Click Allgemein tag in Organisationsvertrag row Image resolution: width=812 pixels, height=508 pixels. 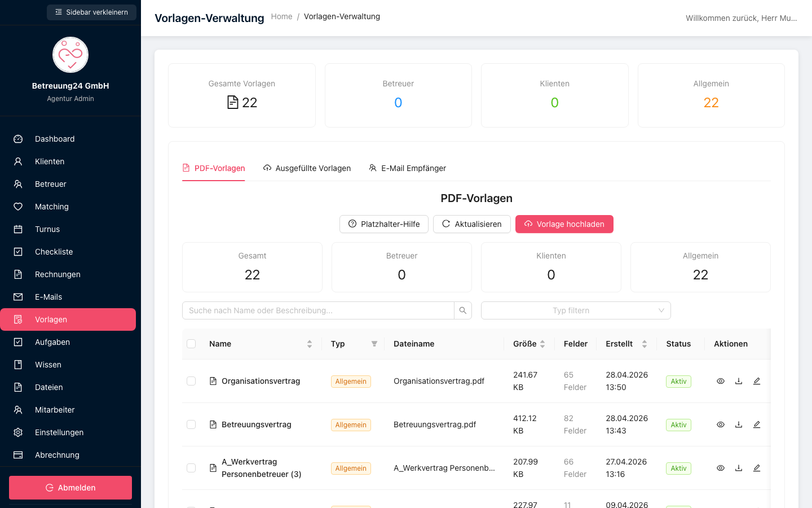pos(351,382)
